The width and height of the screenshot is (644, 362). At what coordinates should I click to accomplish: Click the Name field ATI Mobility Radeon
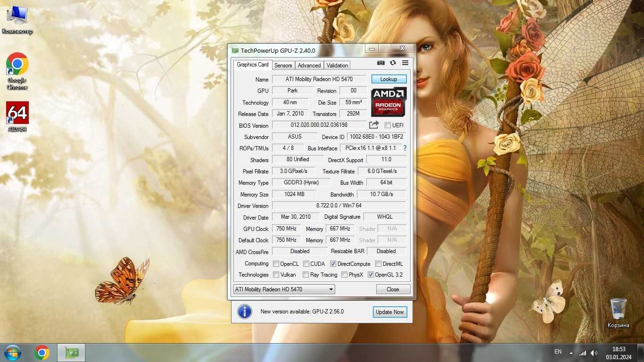pyautogui.click(x=319, y=79)
